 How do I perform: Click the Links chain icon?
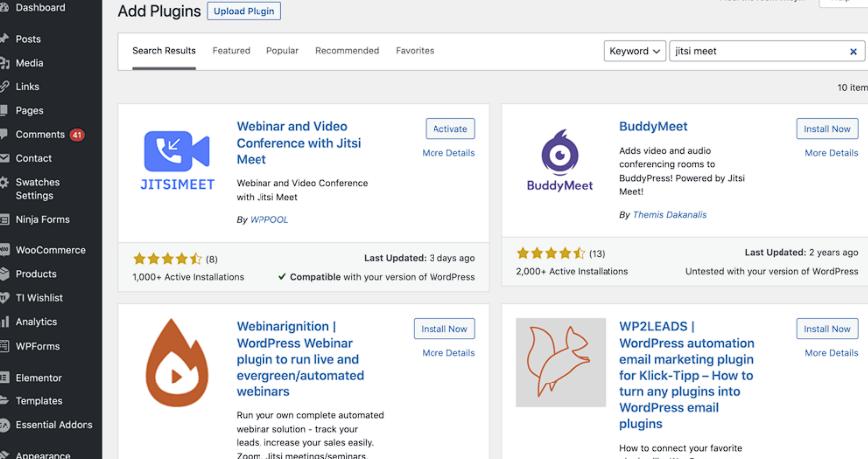pos(4,86)
